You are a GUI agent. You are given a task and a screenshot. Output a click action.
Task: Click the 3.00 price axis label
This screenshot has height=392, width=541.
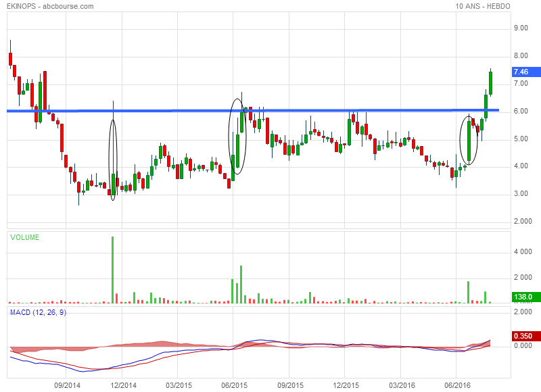point(521,193)
